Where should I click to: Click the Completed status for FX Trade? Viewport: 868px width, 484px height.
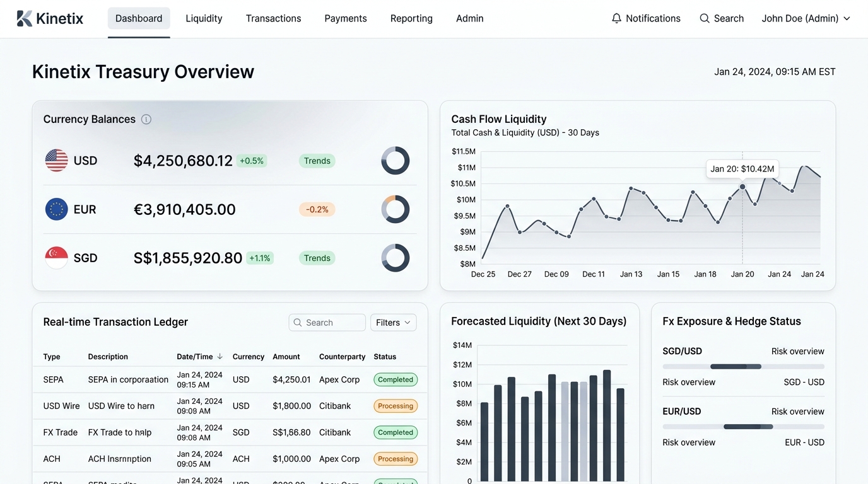click(x=396, y=432)
